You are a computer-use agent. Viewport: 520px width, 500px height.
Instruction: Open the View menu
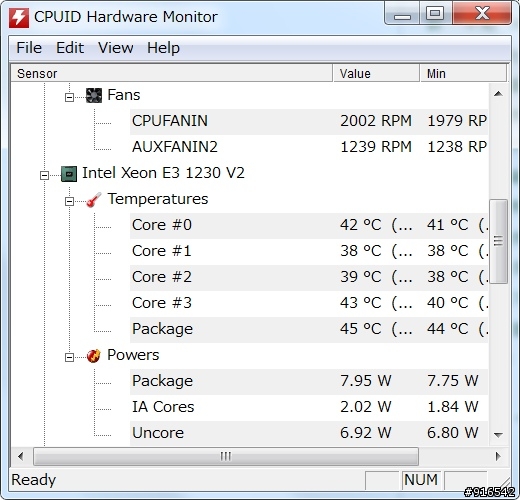coord(116,48)
